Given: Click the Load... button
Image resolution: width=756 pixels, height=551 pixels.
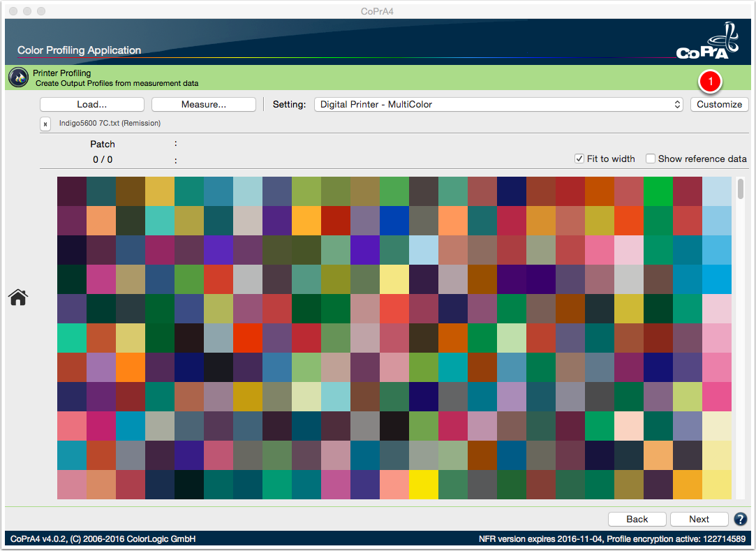Looking at the screenshot, I should (92, 104).
